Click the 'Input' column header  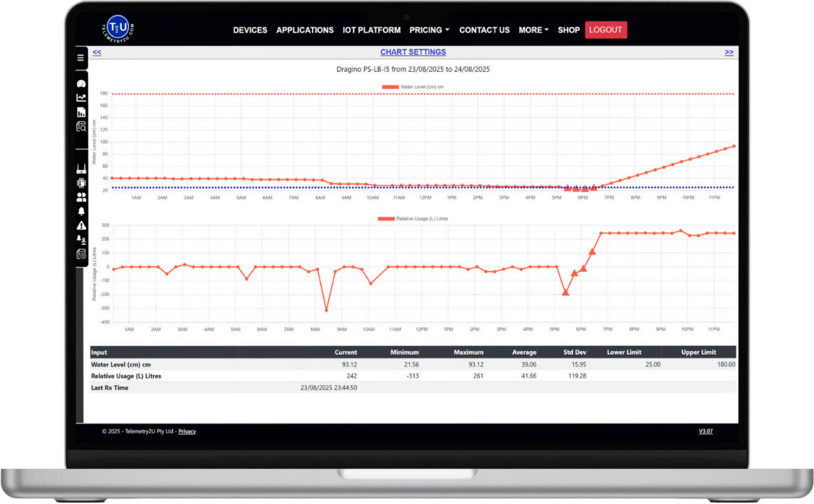[99, 352]
